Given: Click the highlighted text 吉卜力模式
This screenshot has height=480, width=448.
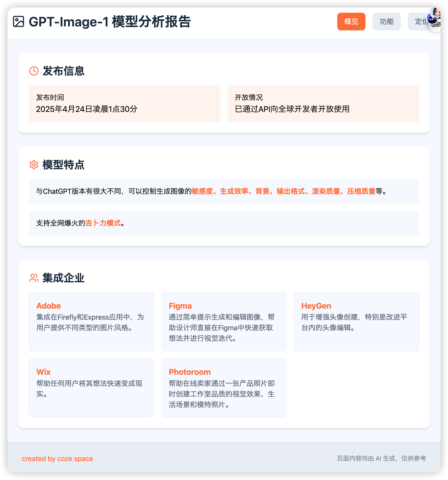Looking at the screenshot, I should point(103,223).
